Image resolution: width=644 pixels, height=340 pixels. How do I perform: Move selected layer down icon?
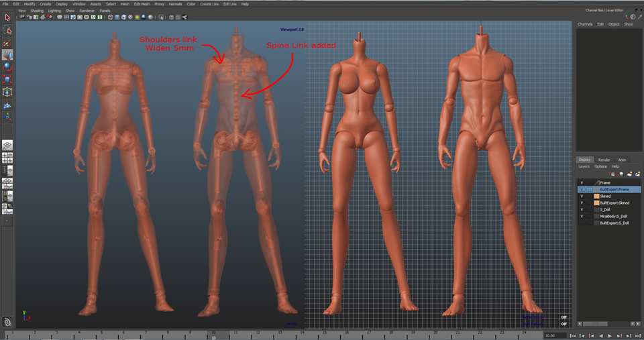tap(621, 174)
